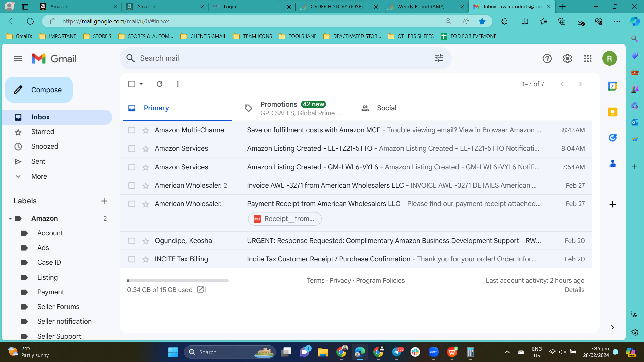Image resolution: width=644 pixels, height=362 pixels.
Task: Select the Amazon Multi-Channel email checkbox
Action: [132, 130]
